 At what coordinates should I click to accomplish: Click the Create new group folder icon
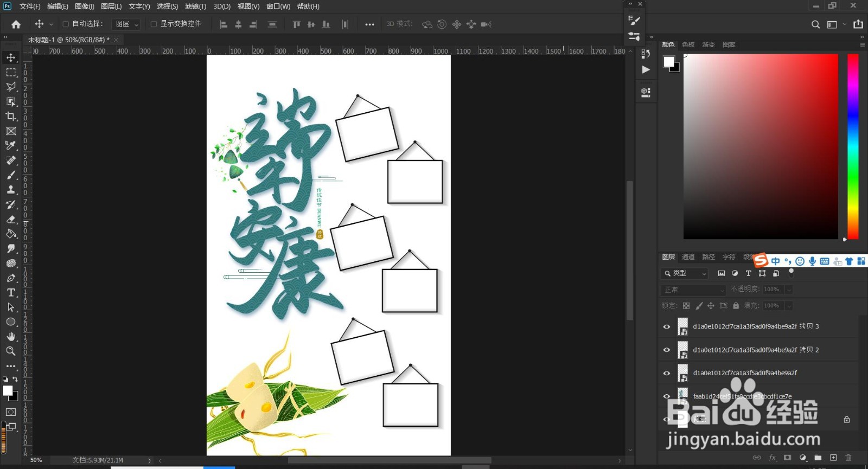coord(818,458)
